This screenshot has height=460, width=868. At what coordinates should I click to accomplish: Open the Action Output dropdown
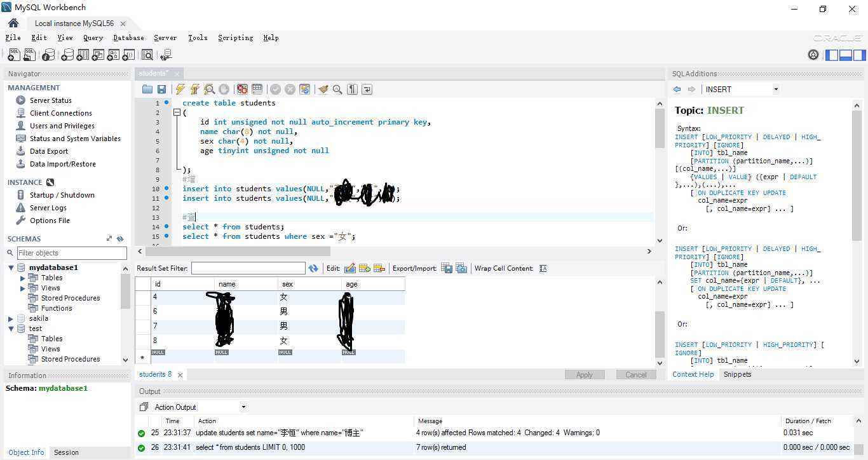(243, 407)
